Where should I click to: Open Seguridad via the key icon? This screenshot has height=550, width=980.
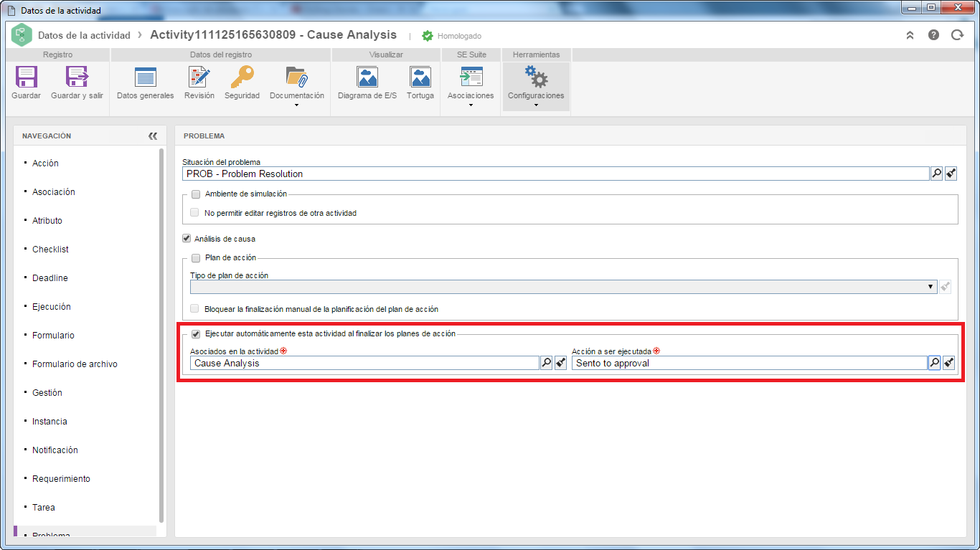(x=242, y=77)
